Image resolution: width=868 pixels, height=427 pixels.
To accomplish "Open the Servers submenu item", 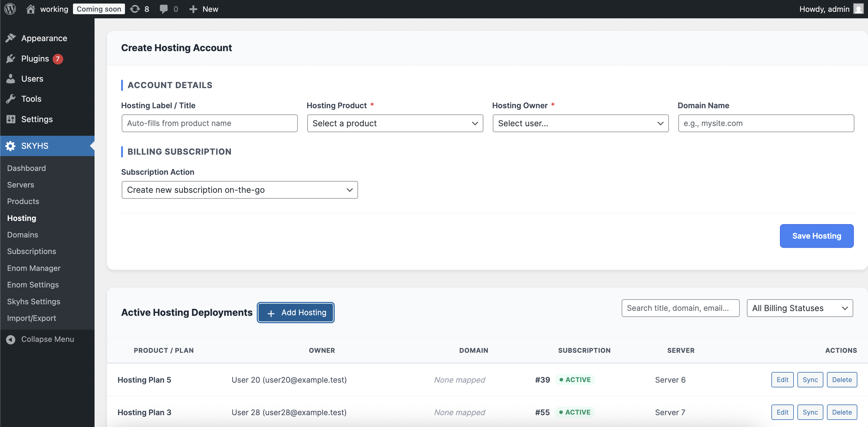I will point(21,185).
